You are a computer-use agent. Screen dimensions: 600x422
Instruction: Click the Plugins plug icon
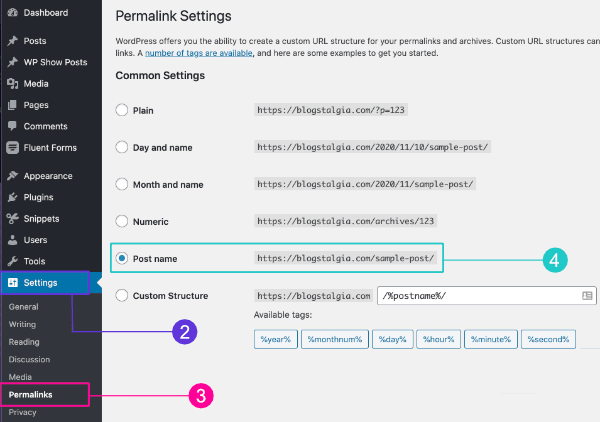[13, 197]
